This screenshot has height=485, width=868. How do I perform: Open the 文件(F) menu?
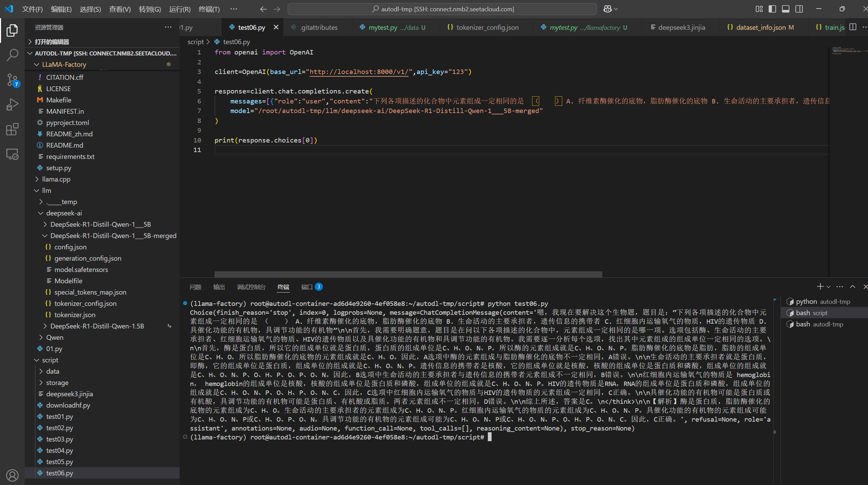pyautogui.click(x=33, y=9)
